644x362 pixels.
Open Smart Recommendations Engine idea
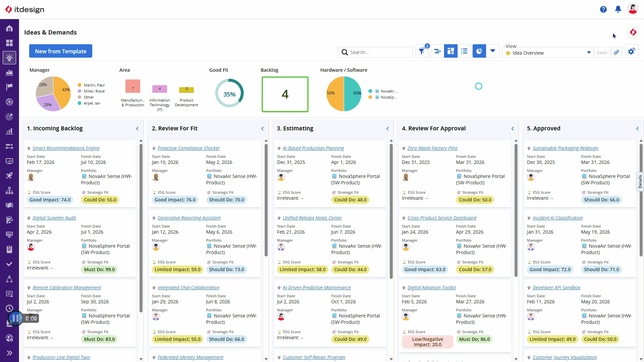point(66,148)
